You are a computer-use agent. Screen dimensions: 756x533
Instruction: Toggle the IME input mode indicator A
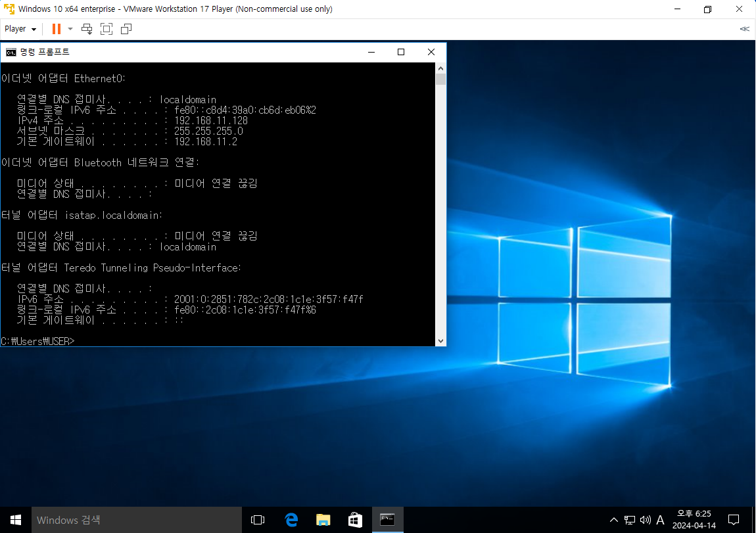tap(661, 520)
